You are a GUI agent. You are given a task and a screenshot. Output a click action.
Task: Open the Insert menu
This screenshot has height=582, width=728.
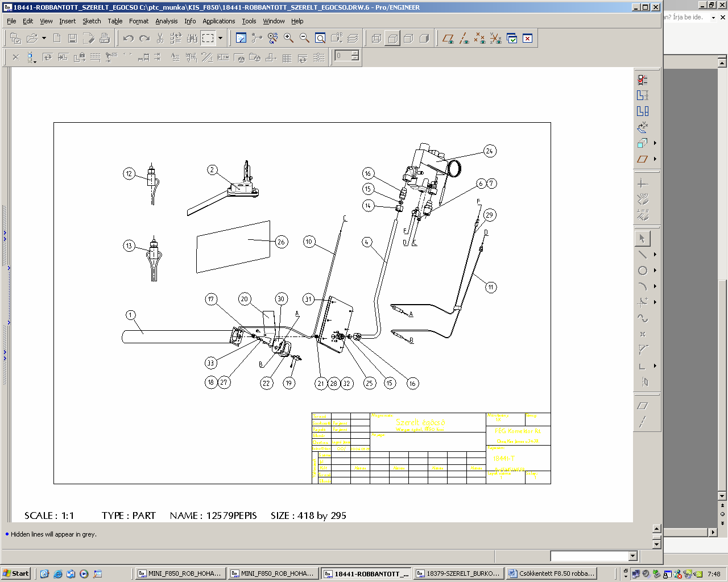pyautogui.click(x=67, y=21)
